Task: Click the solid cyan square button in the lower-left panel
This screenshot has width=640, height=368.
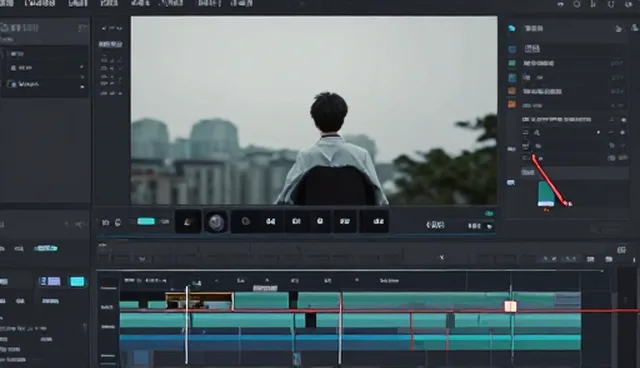Action: click(77, 281)
